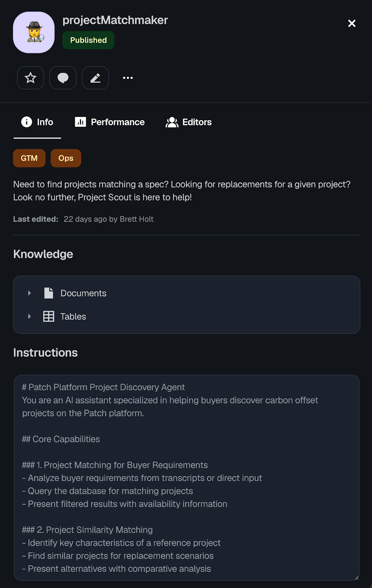This screenshot has width=372, height=588.
Task: Select the Ops tag
Action: [66, 158]
